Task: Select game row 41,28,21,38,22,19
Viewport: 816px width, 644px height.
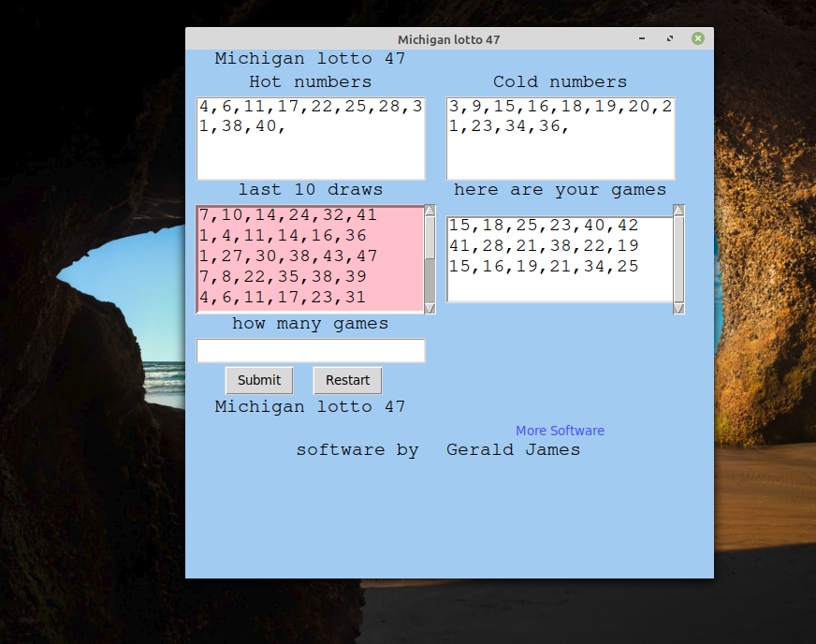Action: click(x=544, y=246)
